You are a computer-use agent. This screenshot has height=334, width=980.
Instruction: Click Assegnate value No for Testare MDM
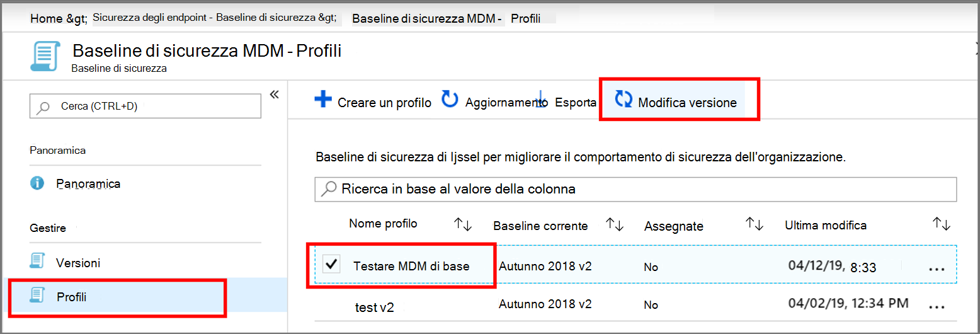[x=651, y=267]
